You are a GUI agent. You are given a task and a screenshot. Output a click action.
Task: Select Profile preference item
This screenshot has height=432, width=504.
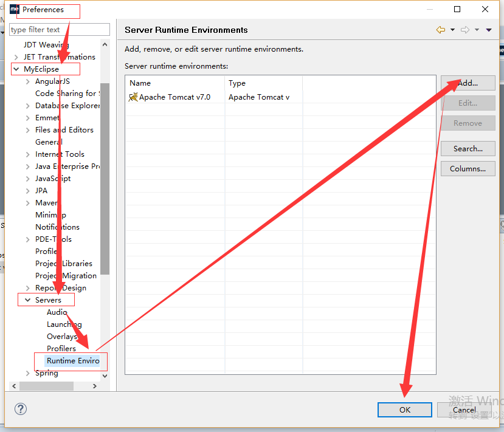coord(46,251)
